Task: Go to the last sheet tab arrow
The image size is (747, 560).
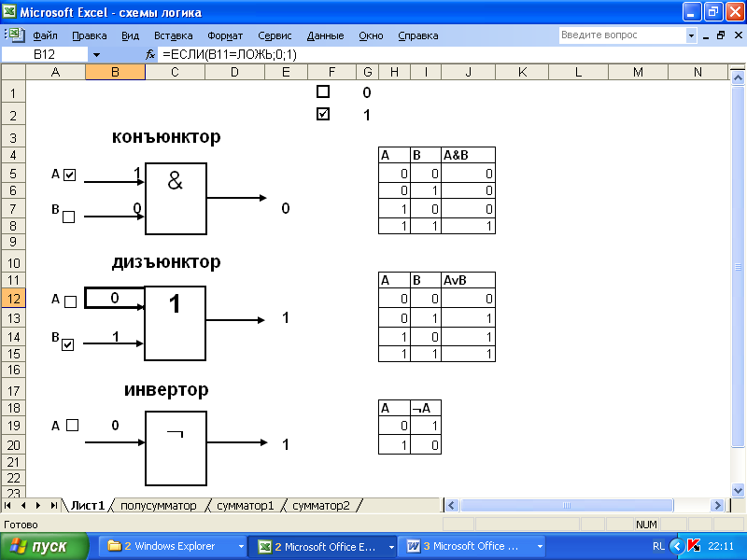Action: [x=53, y=505]
